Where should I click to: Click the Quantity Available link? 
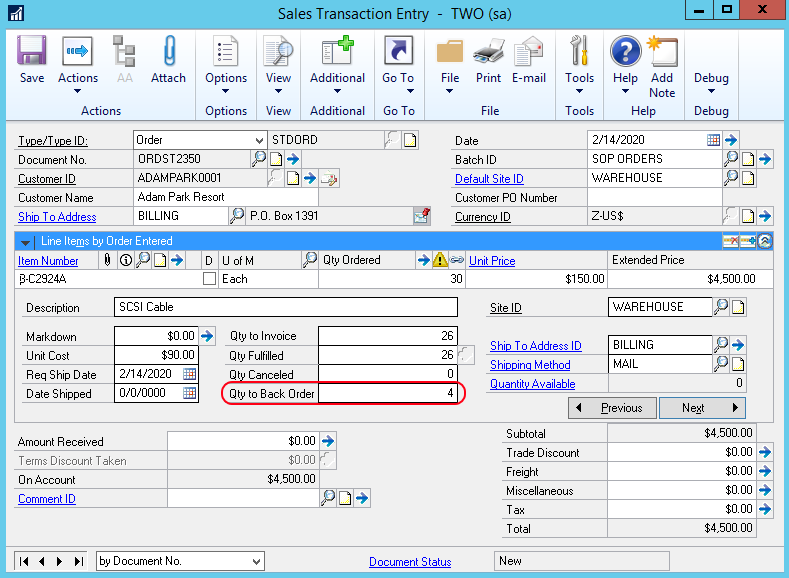(x=532, y=384)
